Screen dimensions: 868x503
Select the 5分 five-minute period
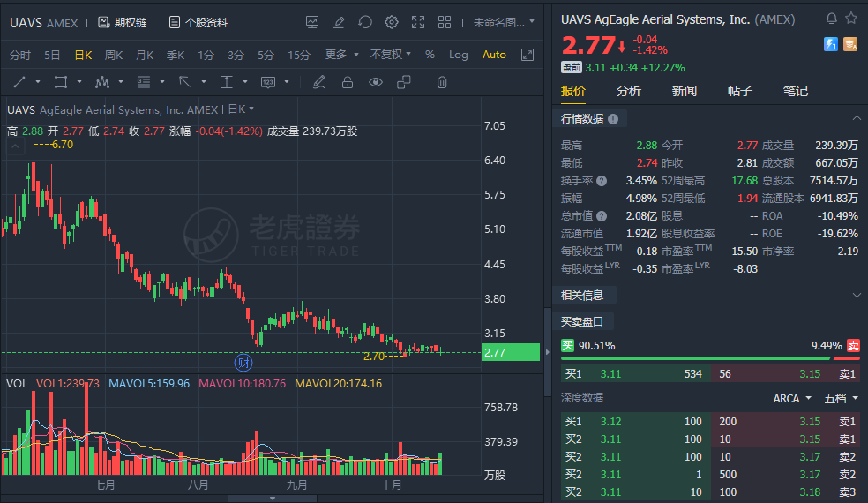pos(266,55)
